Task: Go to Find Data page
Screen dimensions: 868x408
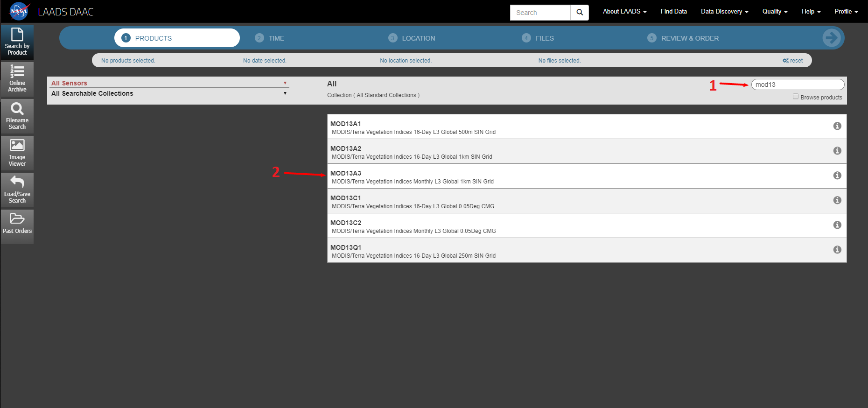Action: pyautogui.click(x=673, y=12)
